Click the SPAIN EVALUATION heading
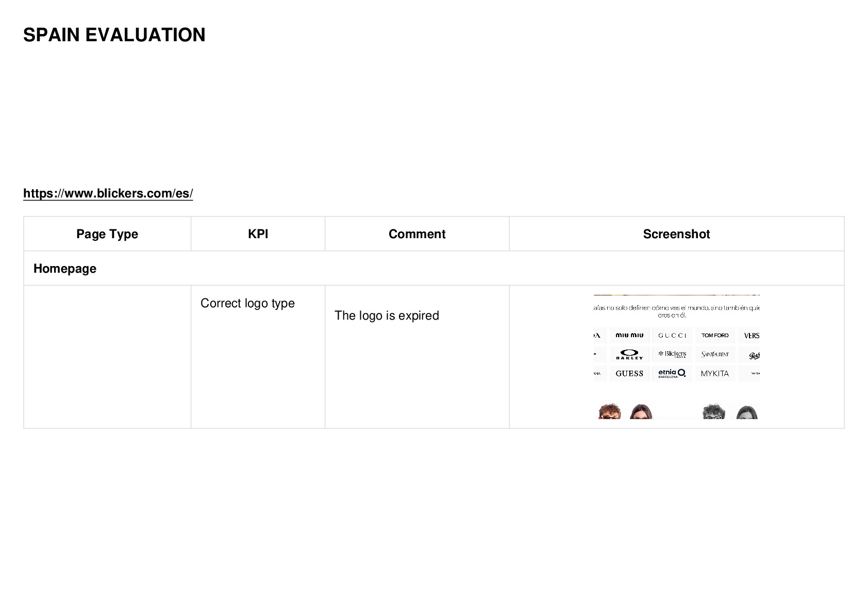This screenshot has width=868, height=614. (x=114, y=35)
